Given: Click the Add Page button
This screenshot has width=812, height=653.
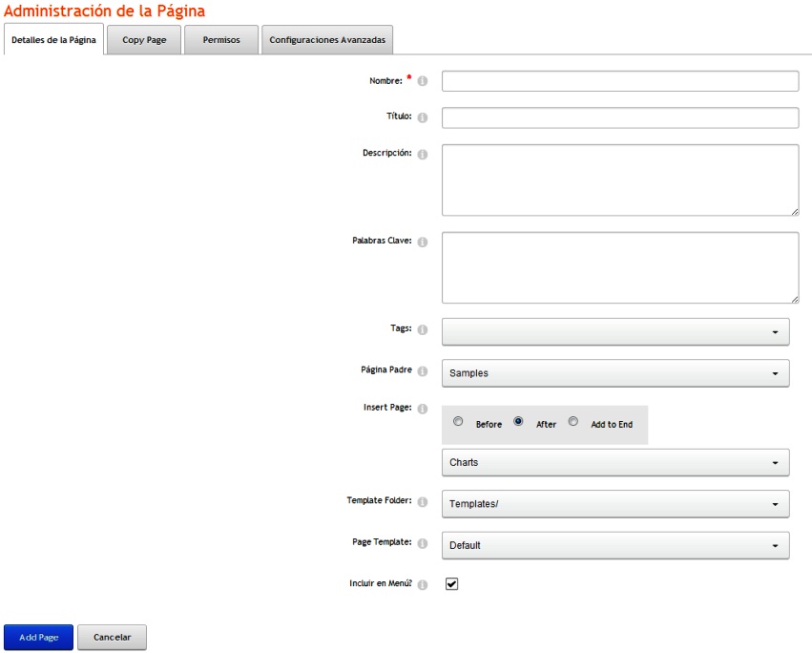Looking at the screenshot, I should 38,637.
